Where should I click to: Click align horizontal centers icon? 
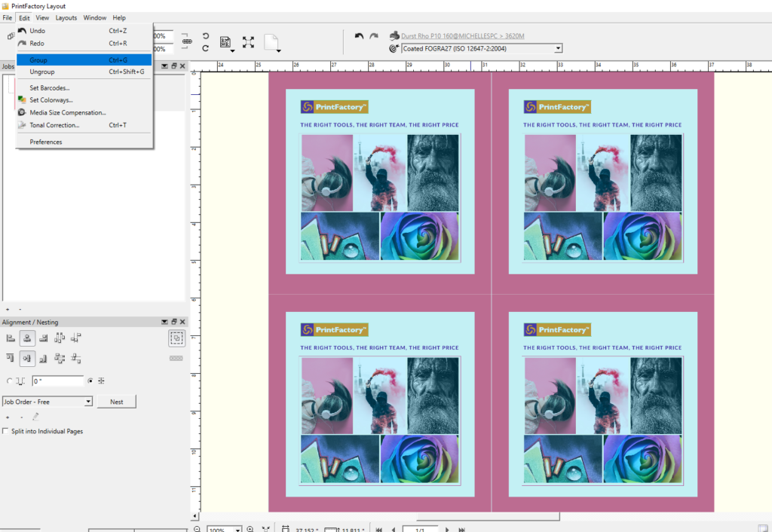click(x=27, y=338)
